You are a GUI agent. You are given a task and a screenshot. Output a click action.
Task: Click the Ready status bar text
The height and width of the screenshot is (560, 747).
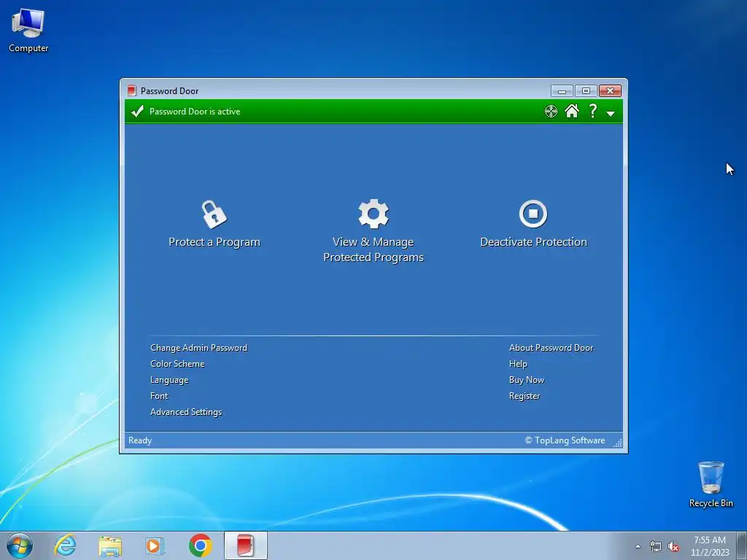pos(140,440)
